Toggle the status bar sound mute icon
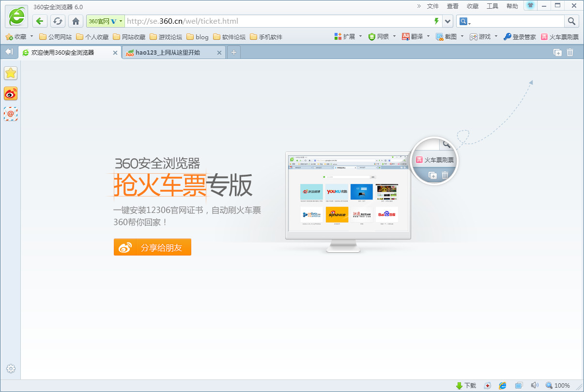584x392 pixels. point(534,386)
